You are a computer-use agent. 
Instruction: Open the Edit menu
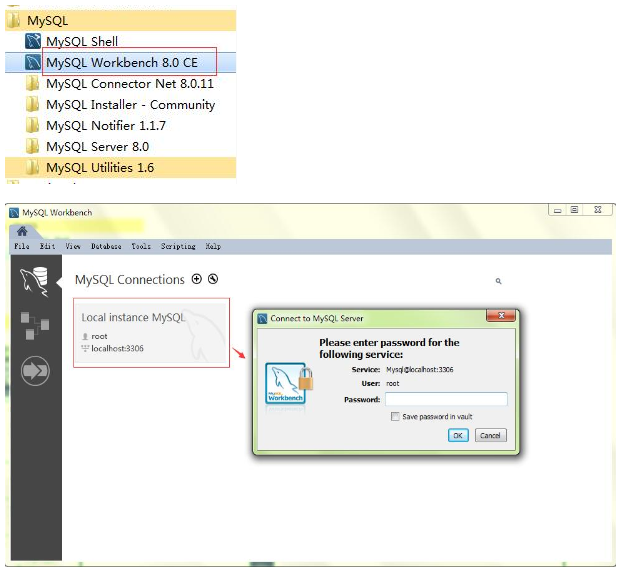click(47, 246)
